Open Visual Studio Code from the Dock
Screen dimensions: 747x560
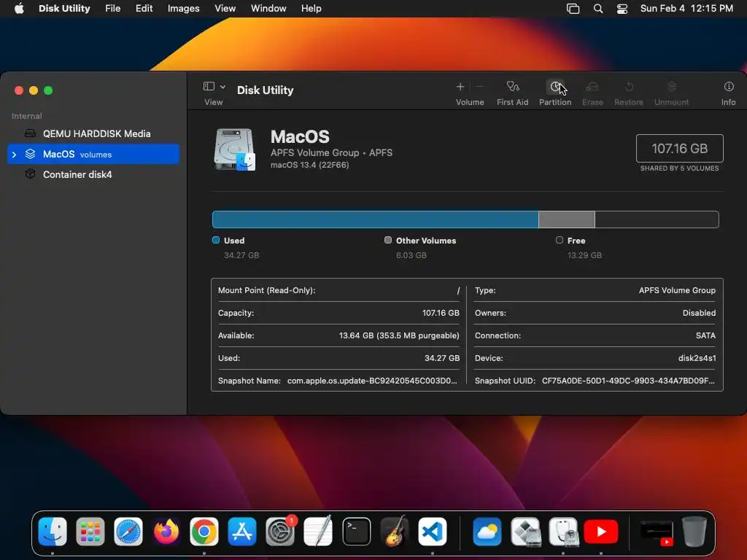tap(433, 532)
